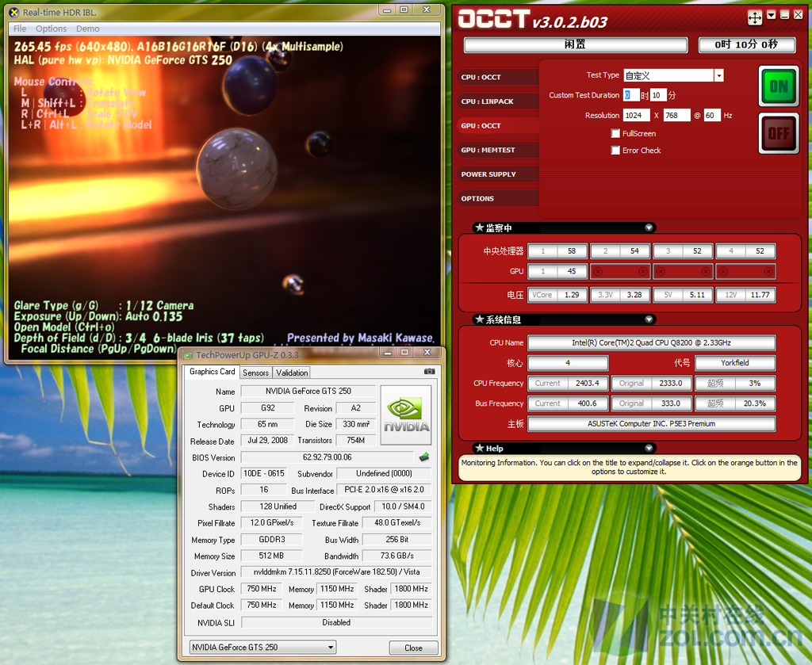Click the NVIDIA logo in GPU-Z
The width and height of the screenshot is (812, 665).
tap(406, 415)
